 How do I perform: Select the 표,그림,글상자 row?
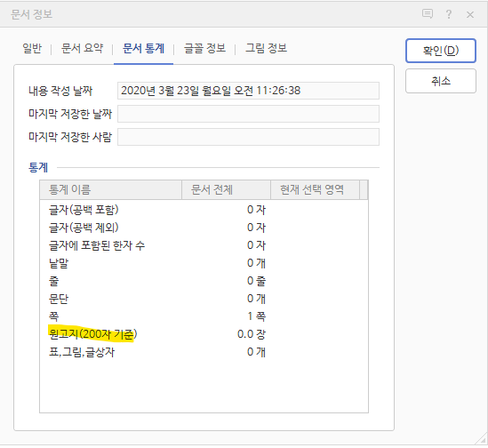pyautogui.click(x=204, y=352)
